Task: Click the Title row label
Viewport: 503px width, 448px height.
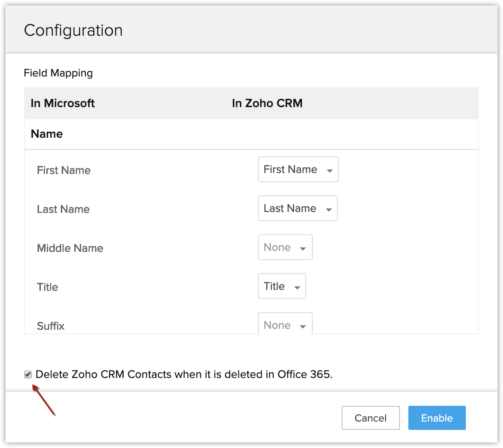Action: click(x=47, y=287)
